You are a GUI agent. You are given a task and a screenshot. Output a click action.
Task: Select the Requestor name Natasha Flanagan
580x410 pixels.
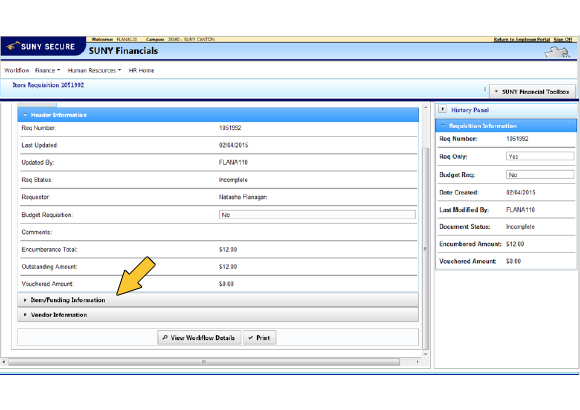pyautogui.click(x=243, y=197)
